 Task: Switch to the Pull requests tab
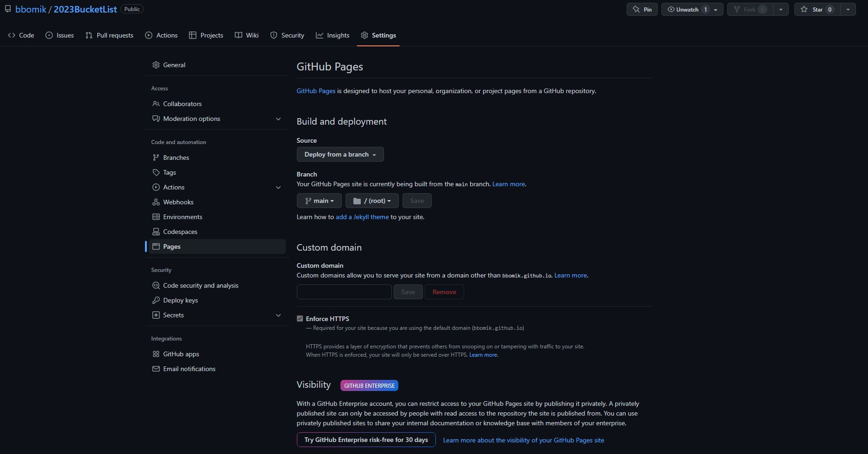pyautogui.click(x=109, y=35)
